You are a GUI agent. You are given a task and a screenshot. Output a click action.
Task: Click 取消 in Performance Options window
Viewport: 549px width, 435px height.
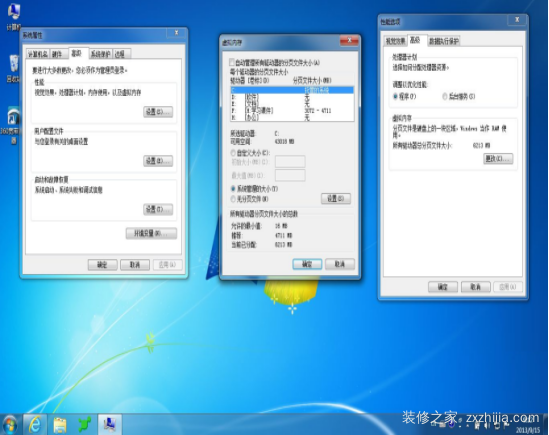pyautogui.click(x=475, y=287)
